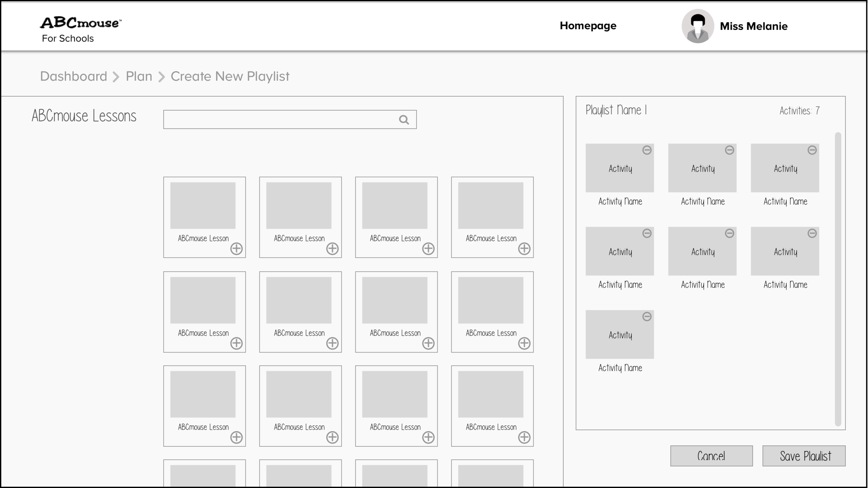
Task: Select seventh Activity tile on bottom row
Action: (x=620, y=335)
